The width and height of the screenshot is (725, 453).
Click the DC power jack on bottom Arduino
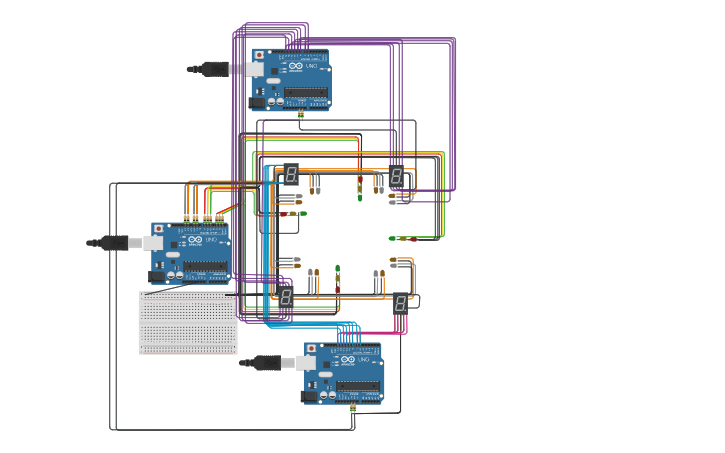(x=311, y=396)
